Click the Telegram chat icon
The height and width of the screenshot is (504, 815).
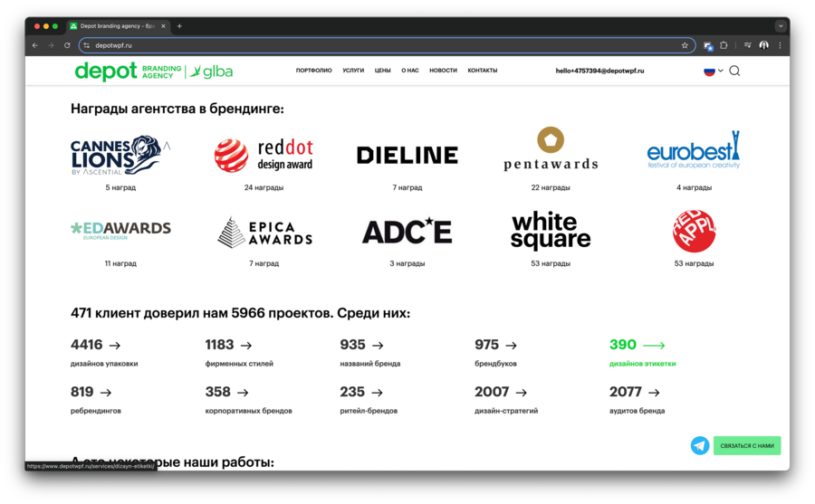(700, 445)
